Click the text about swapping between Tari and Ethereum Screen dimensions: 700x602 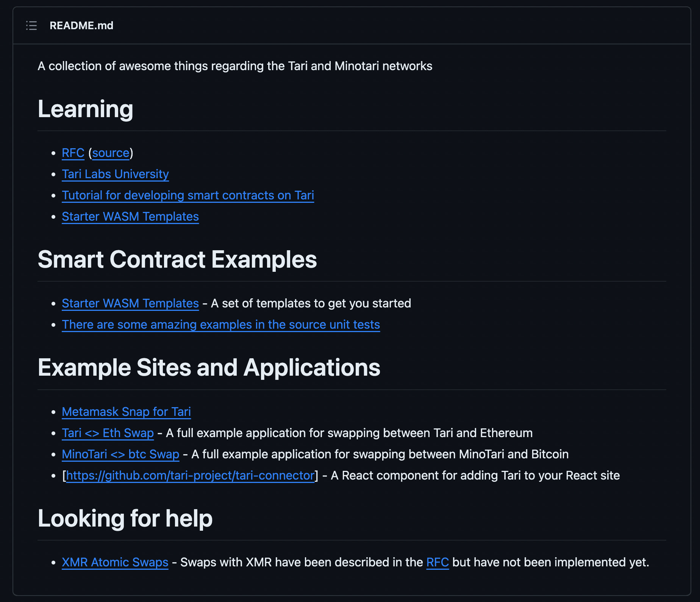pos(349,433)
